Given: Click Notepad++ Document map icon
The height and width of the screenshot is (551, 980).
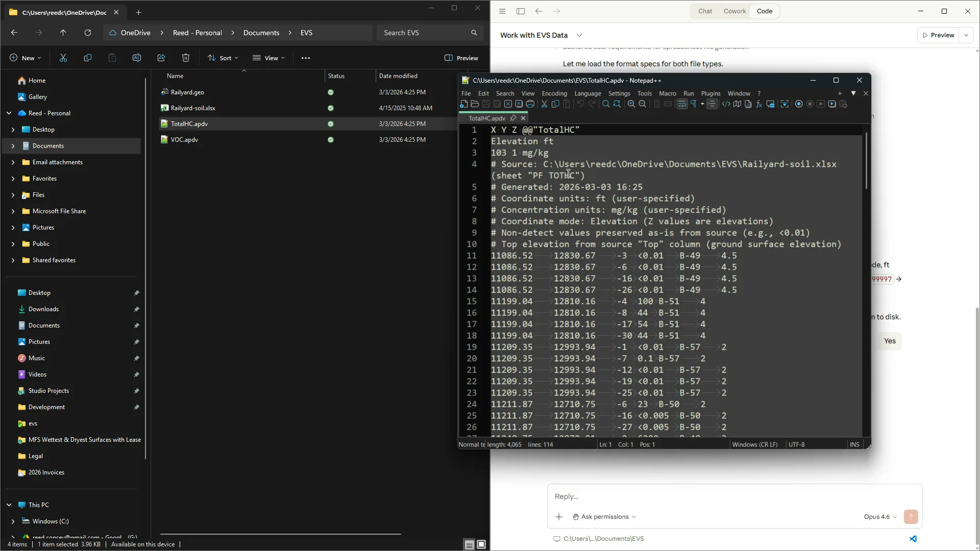Looking at the screenshot, I should pos(737,104).
